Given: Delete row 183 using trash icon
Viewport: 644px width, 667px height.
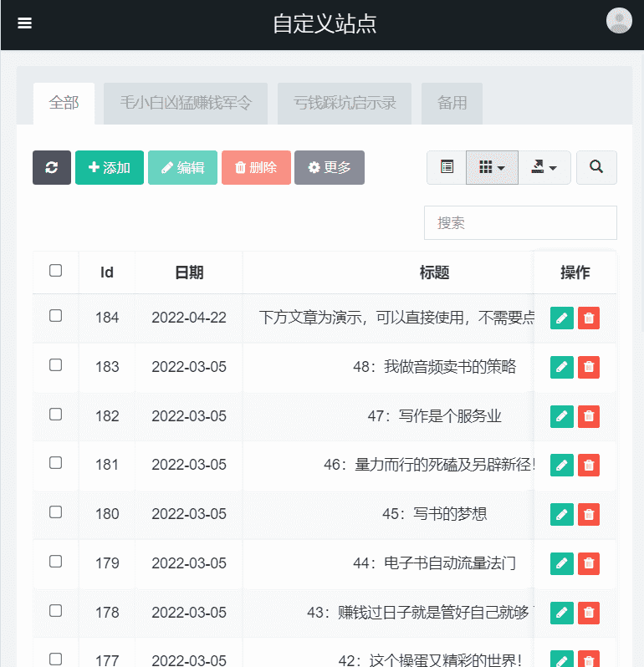Looking at the screenshot, I should point(589,367).
